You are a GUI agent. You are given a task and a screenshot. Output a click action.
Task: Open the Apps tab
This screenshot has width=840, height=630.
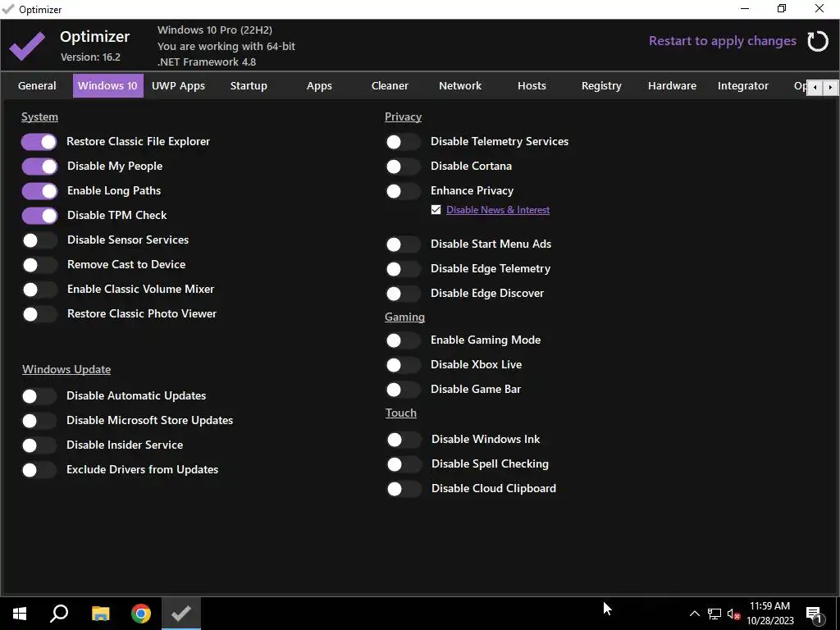319,85
